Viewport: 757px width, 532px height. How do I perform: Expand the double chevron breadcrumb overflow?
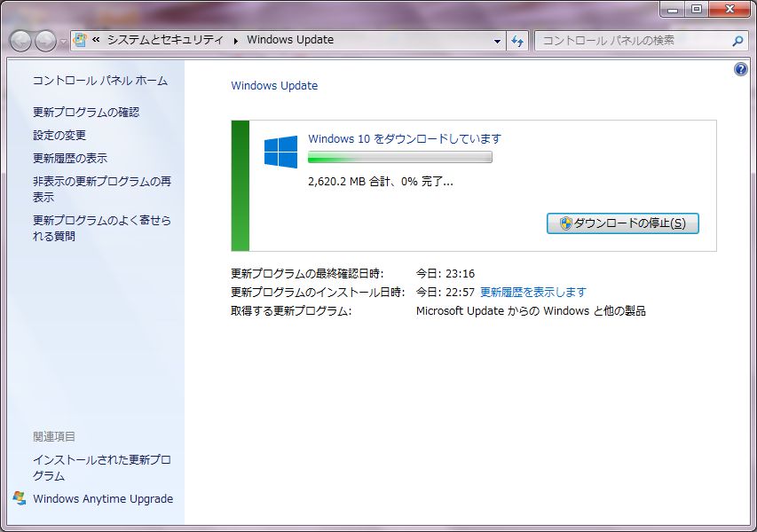[96, 40]
